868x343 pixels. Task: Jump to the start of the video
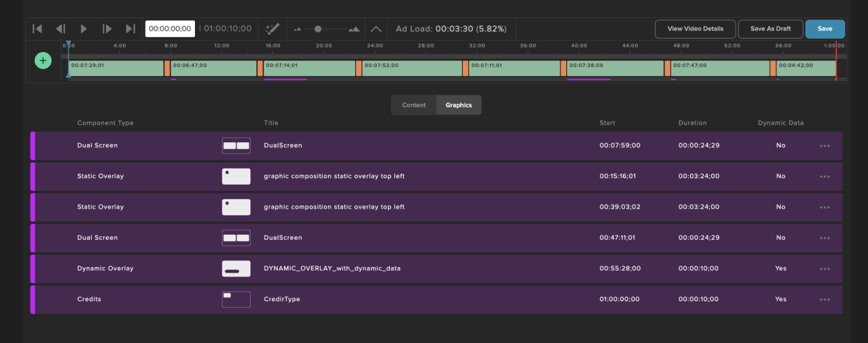tap(37, 29)
